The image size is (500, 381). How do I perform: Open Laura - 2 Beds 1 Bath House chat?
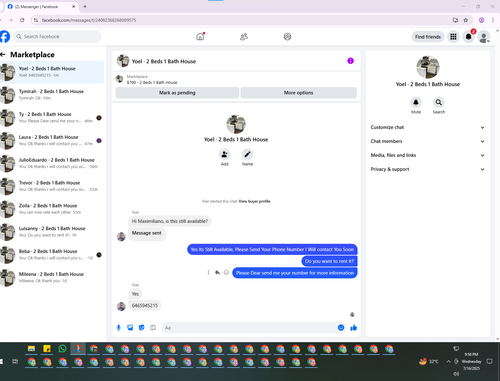tap(52, 140)
